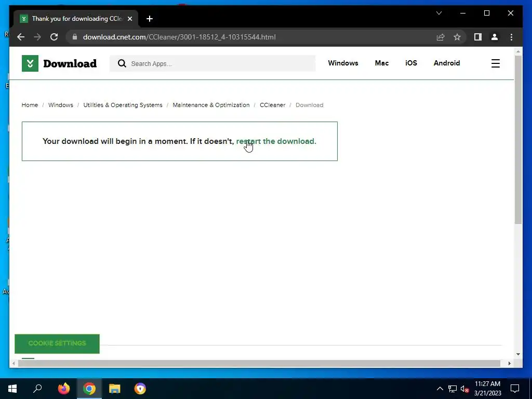Open the hamburger menu on the site

pyautogui.click(x=495, y=63)
